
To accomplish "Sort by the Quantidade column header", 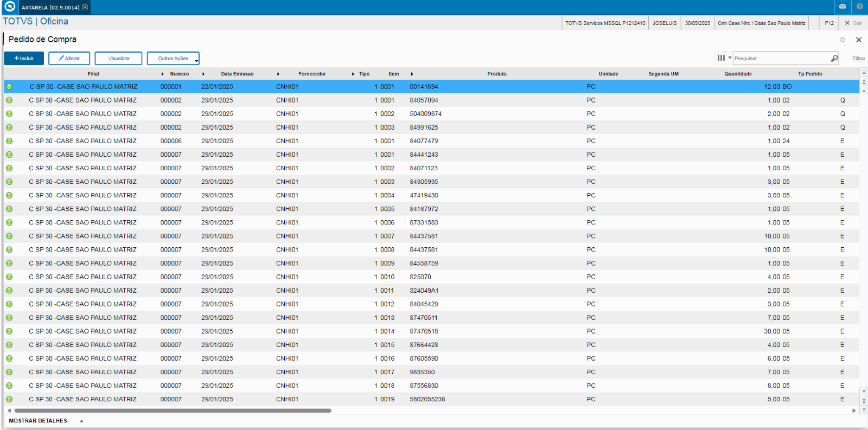I will tap(738, 74).
